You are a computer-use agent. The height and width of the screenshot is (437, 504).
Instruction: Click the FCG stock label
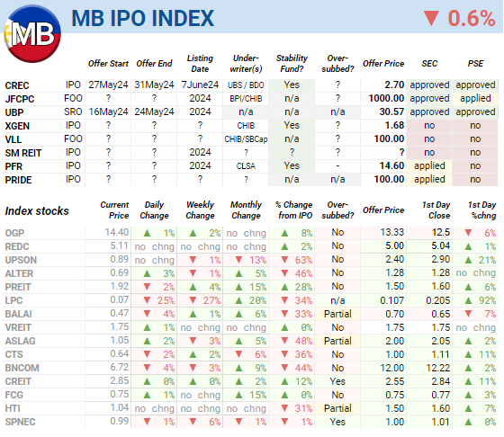click(x=13, y=395)
